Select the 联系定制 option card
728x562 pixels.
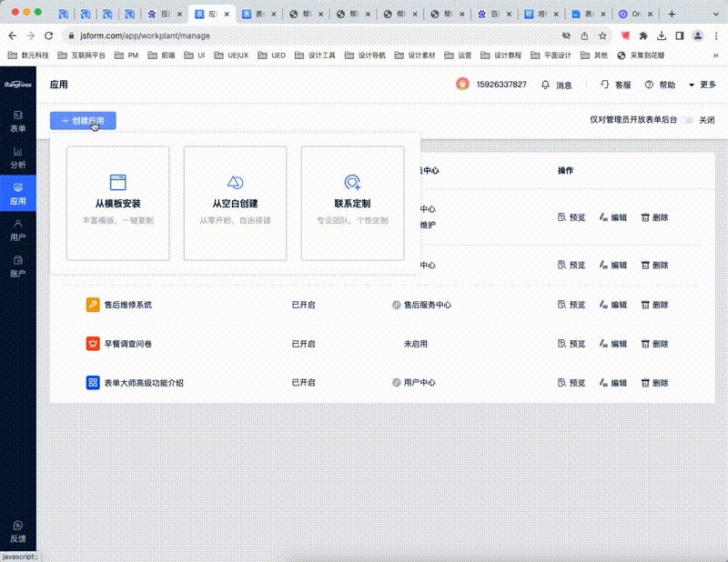pyautogui.click(x=352, y=203)
